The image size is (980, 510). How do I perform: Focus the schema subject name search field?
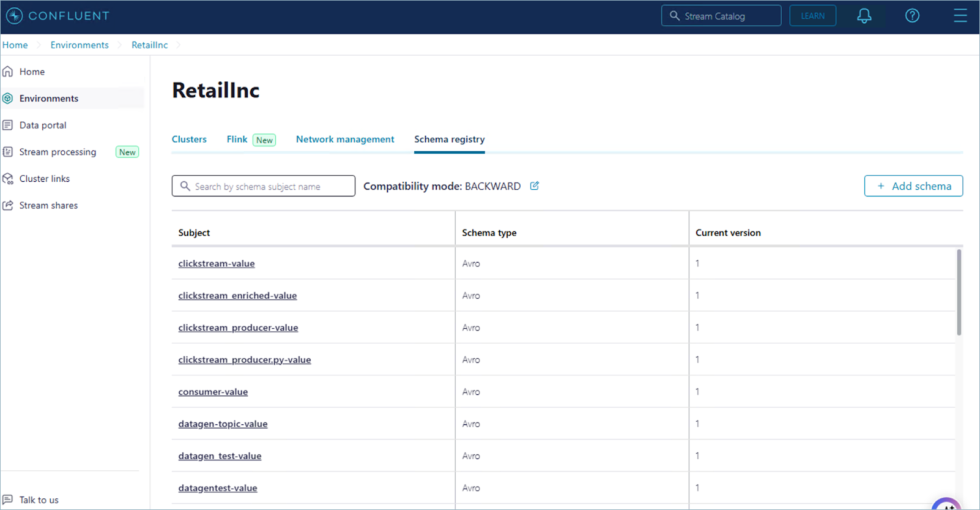point(264,186)
